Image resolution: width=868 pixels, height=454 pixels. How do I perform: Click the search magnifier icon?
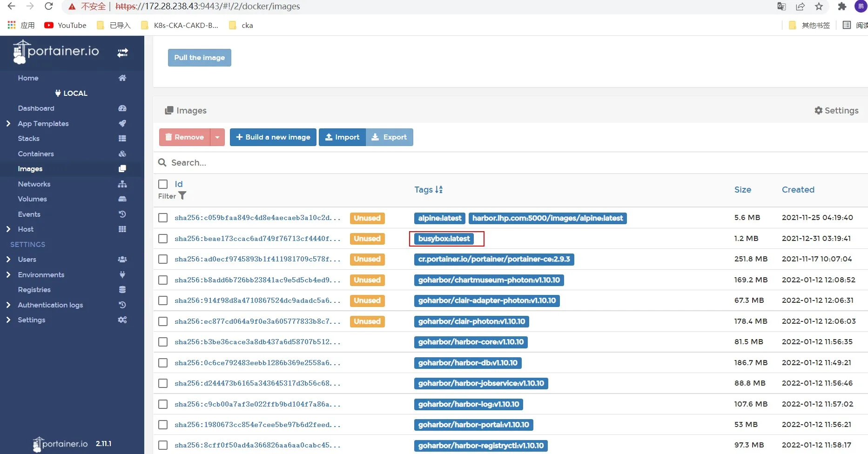162,162
